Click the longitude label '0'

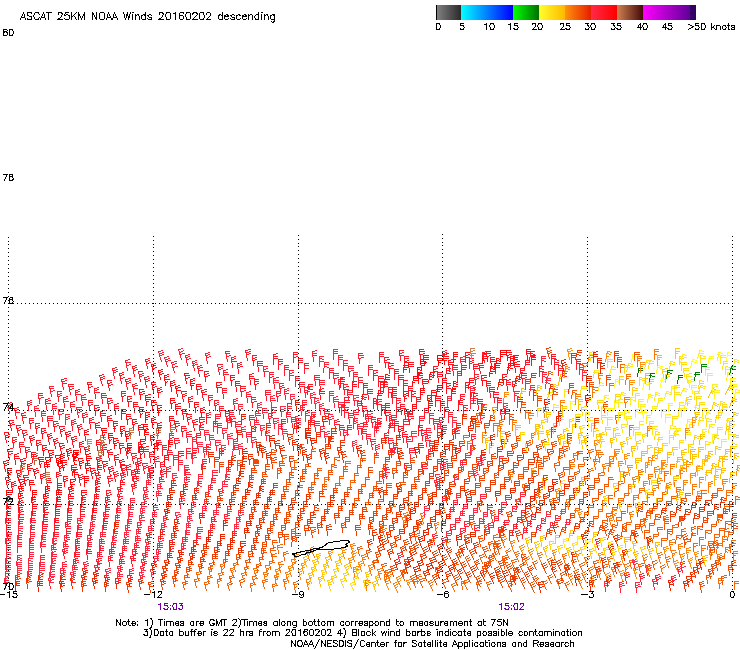coord(732,595)
